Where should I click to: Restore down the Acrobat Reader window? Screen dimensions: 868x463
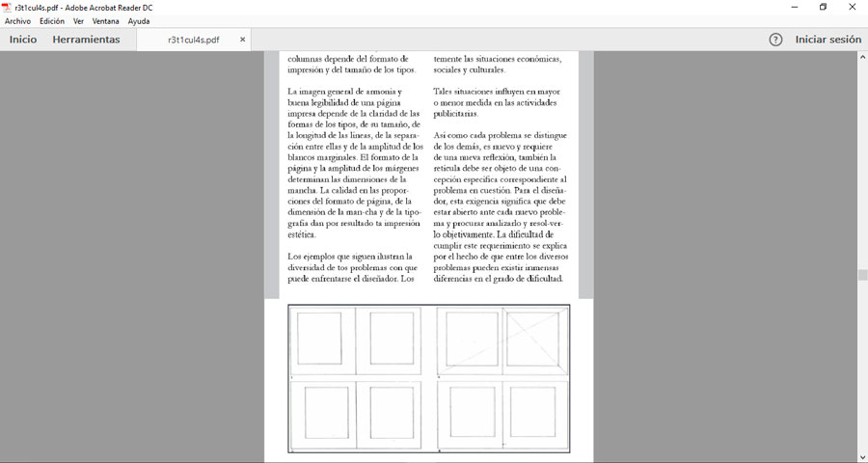(x=823, y=7)
